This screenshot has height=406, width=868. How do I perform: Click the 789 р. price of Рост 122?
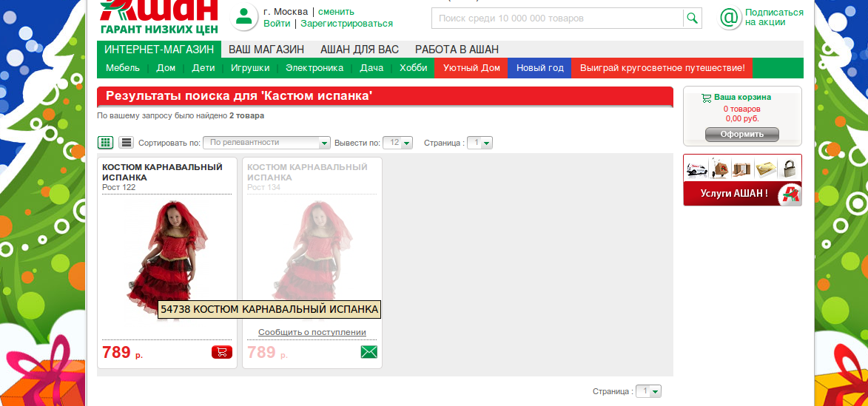122,352
